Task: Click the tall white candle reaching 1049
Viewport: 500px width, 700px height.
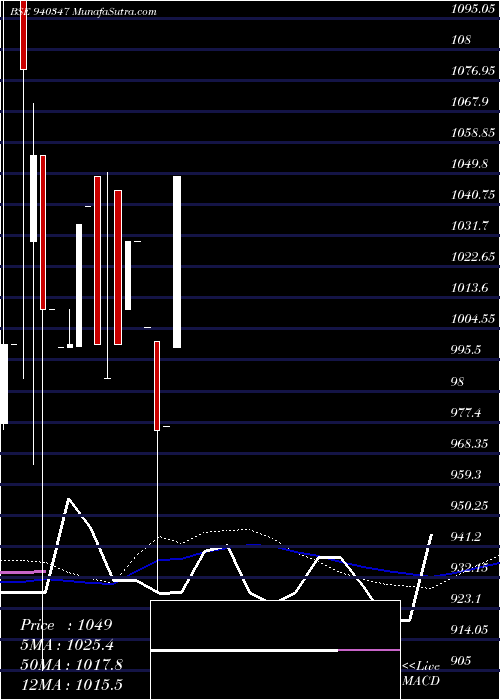Action: coord(177,262)
